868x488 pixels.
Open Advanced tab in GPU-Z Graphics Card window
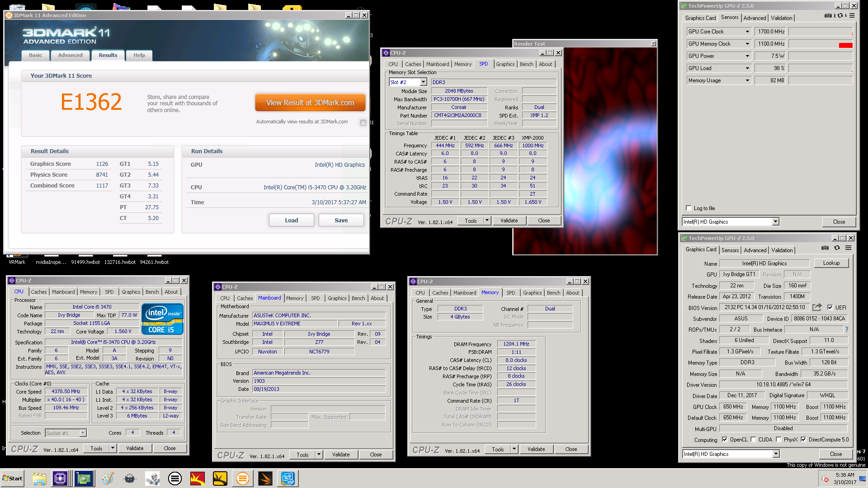pyautogui.click(x=755, y=250)
